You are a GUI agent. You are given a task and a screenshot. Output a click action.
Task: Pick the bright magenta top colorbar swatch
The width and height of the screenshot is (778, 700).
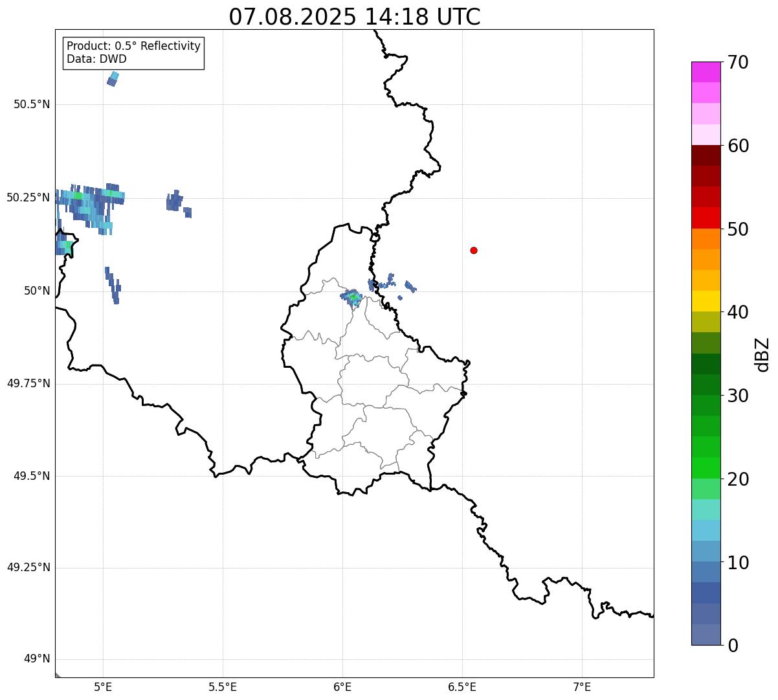tap(706, 72)
